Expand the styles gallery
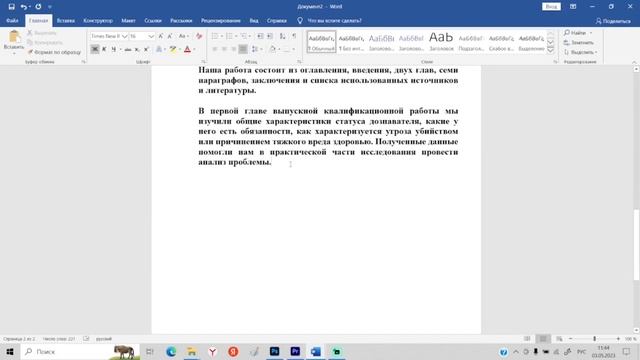This screenshot has height=360, width=640. 550,50
